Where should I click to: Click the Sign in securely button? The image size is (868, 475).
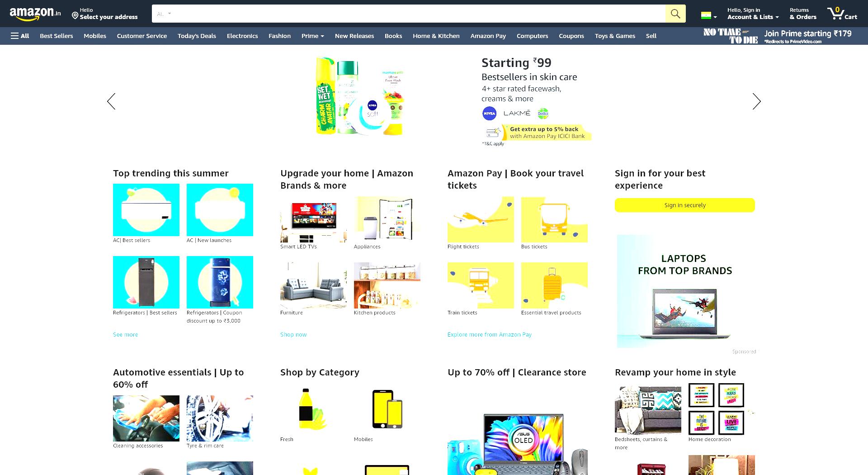(684, 205)
